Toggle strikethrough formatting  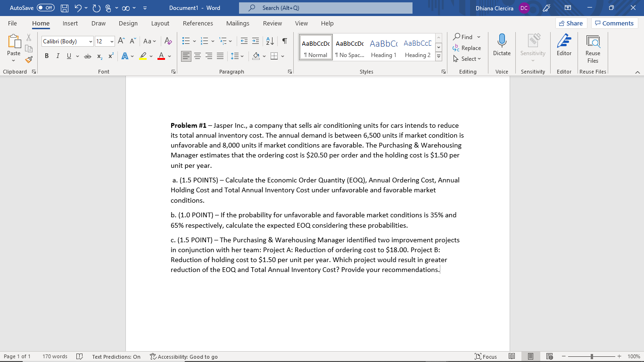coord(88,56)
